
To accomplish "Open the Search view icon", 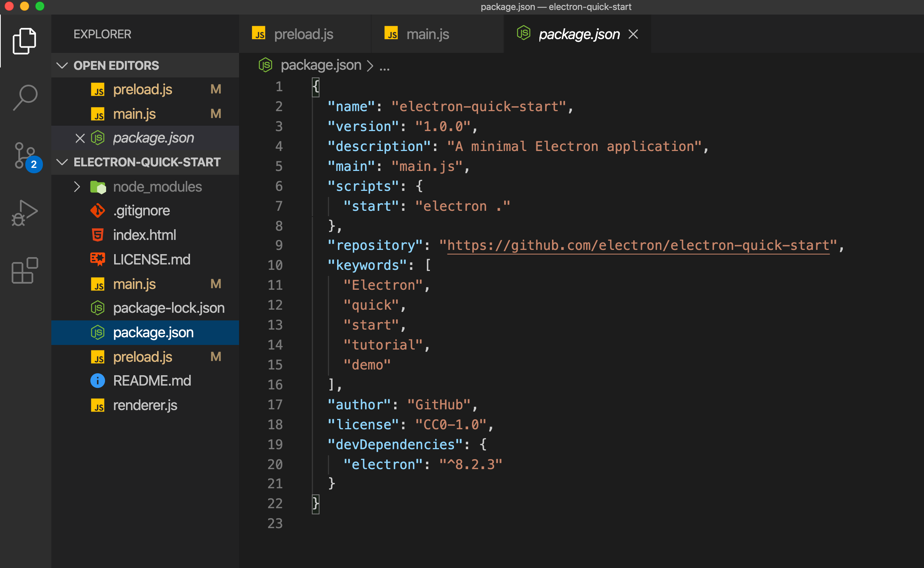I will (25, 98).
